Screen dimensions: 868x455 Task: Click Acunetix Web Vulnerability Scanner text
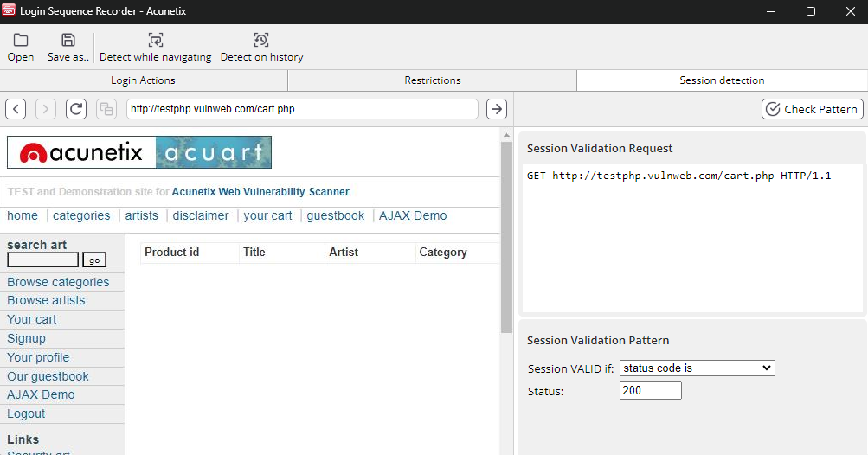click(x=260, y=192)
